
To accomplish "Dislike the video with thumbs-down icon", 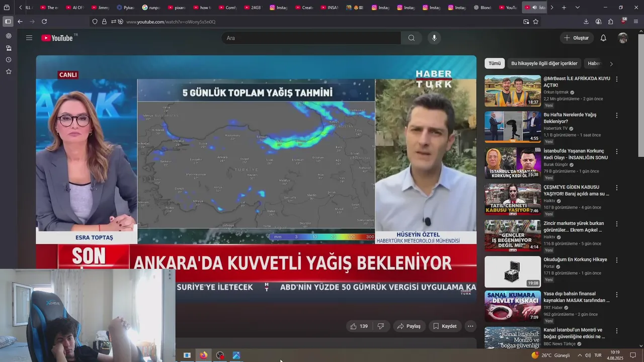I will [381, 326].
